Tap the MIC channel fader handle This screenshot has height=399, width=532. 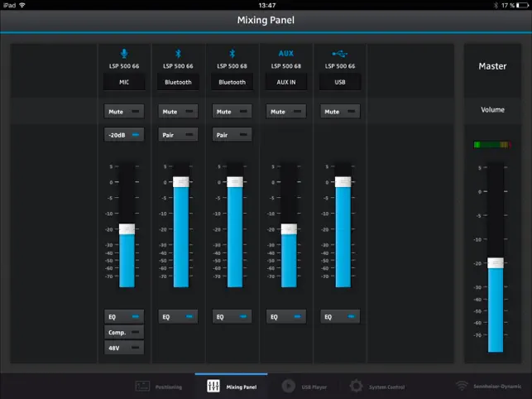tap(127, 228)
